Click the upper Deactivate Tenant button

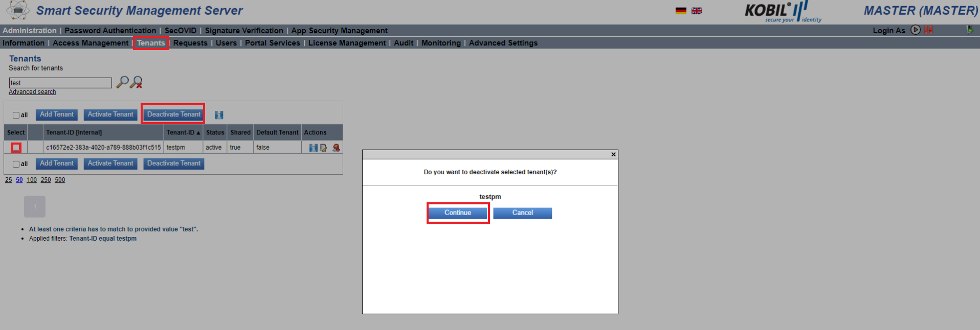click(174, 114)
